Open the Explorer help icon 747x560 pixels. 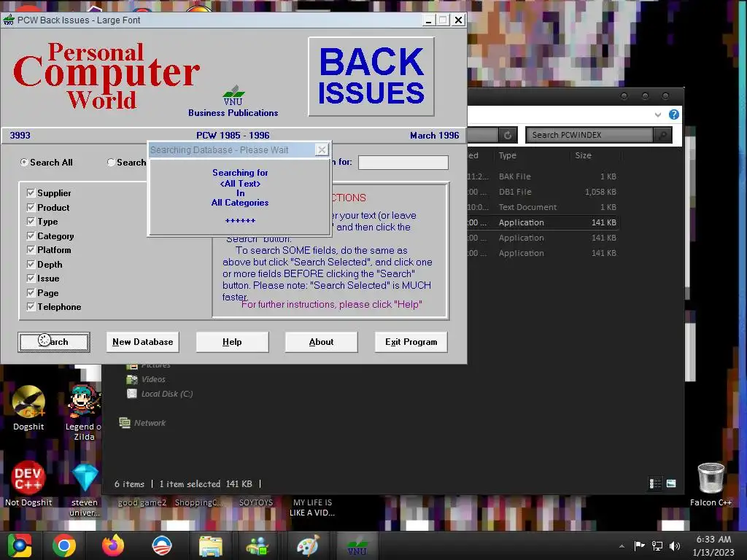click(673, 114)
